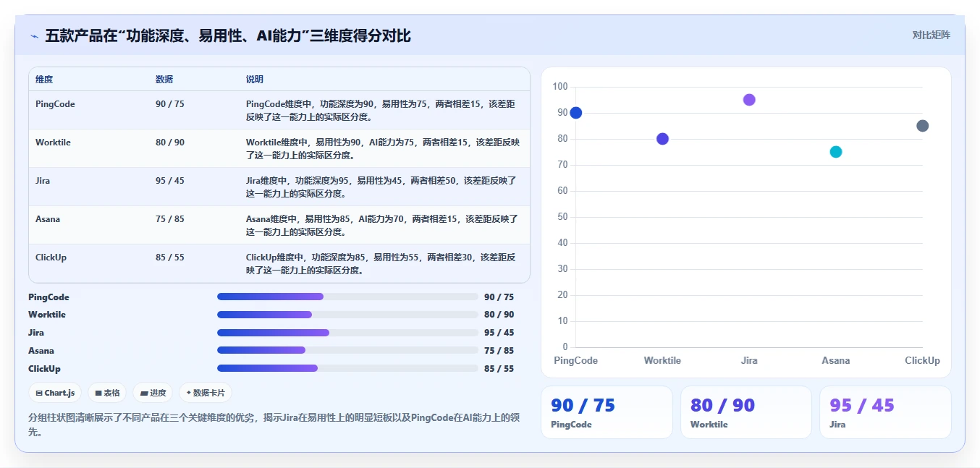Click the Jira x-axis label in chart
The width and height of the screenshot is (980, 468).
click(749, 360)
